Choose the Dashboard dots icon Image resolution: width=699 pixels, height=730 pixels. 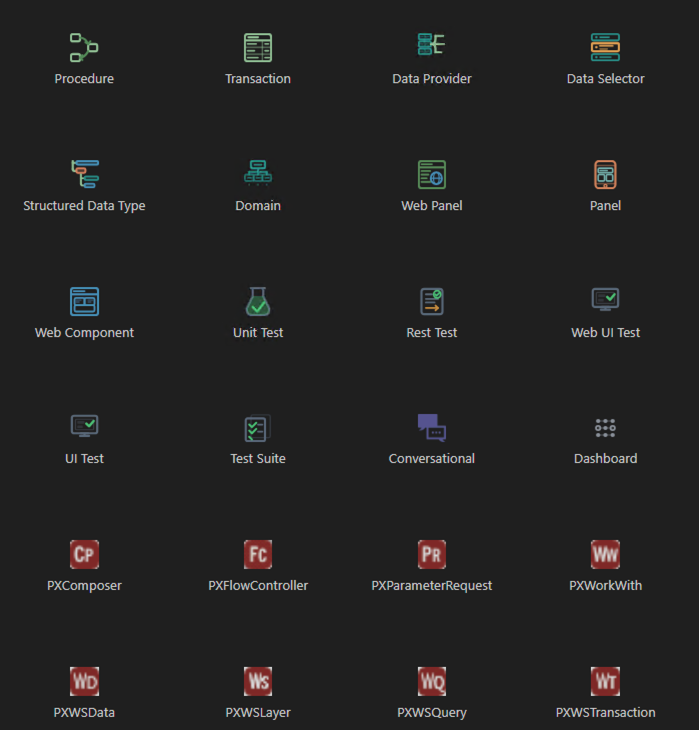pyautogui.click(x=605, y=428)
